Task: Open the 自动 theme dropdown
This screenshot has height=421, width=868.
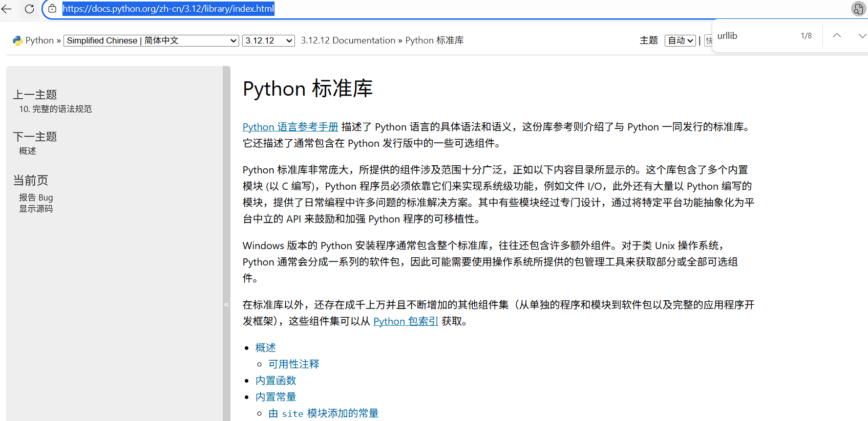Action: 681,40
